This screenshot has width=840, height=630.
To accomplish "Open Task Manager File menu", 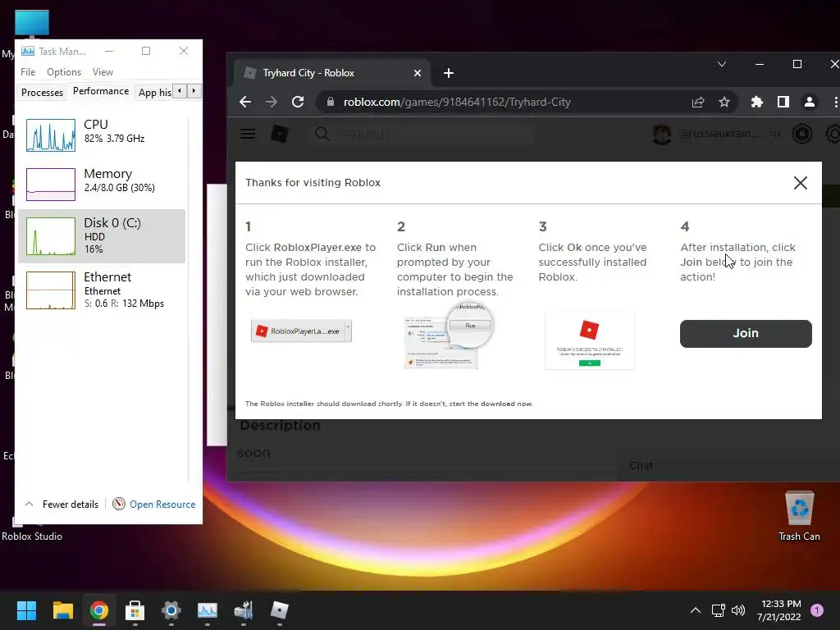I will click(28, 72).
